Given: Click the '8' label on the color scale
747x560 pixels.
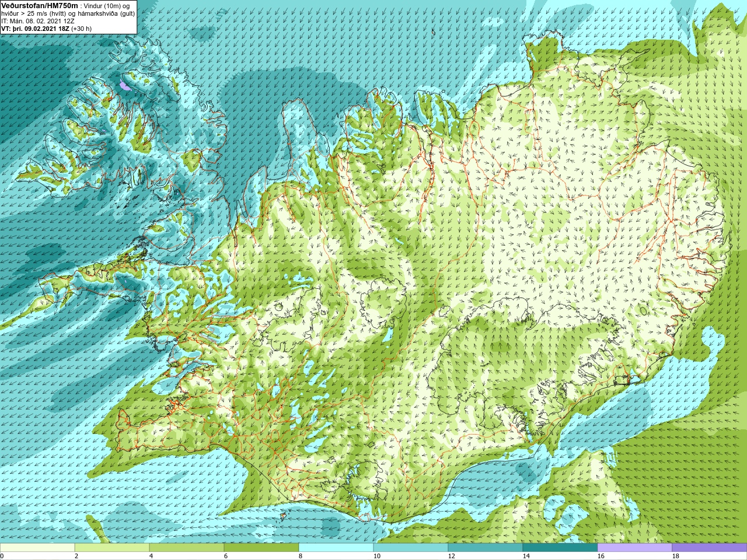Looking at the screenshot, I should pyautogui.click(x=301, y=556).
